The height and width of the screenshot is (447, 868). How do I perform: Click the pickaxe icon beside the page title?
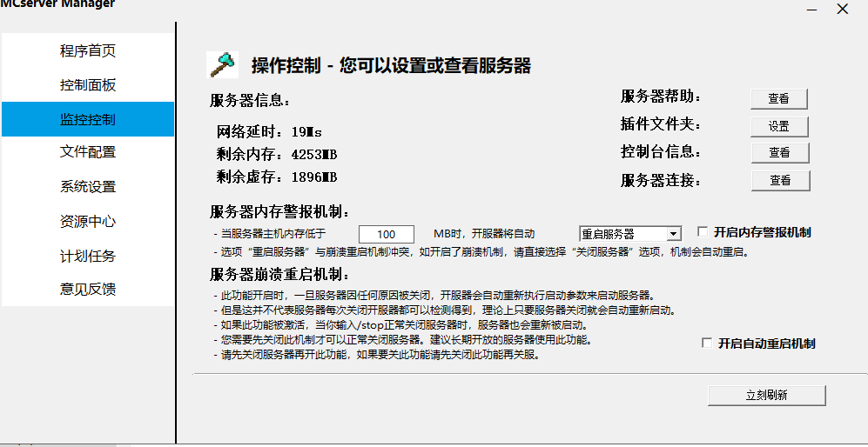tap(222, 64)
